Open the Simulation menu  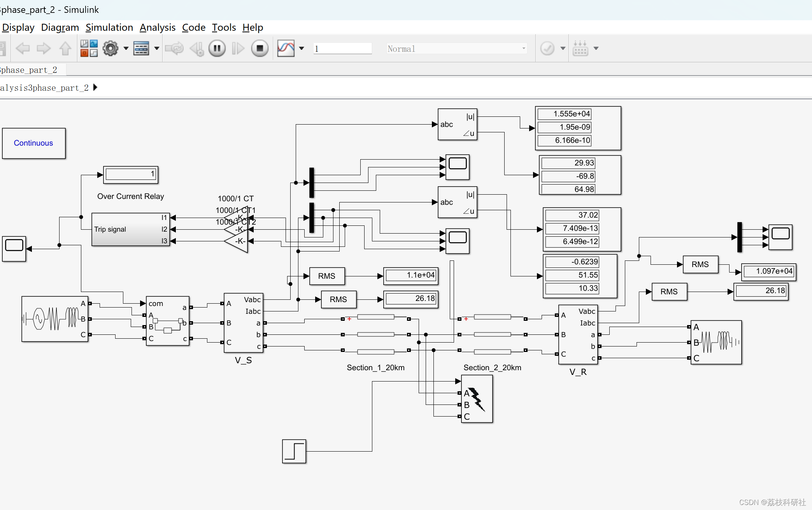pos(109,28)
